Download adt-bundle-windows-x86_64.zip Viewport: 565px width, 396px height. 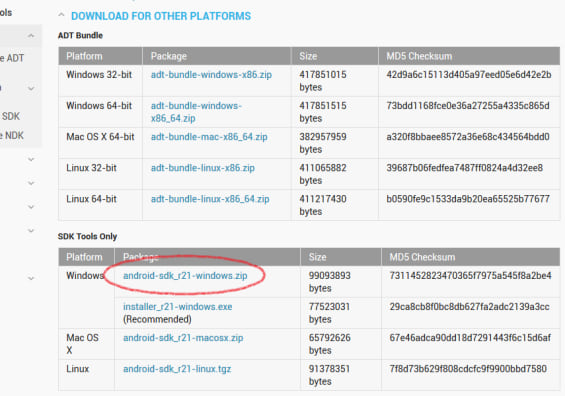[196, 112]
